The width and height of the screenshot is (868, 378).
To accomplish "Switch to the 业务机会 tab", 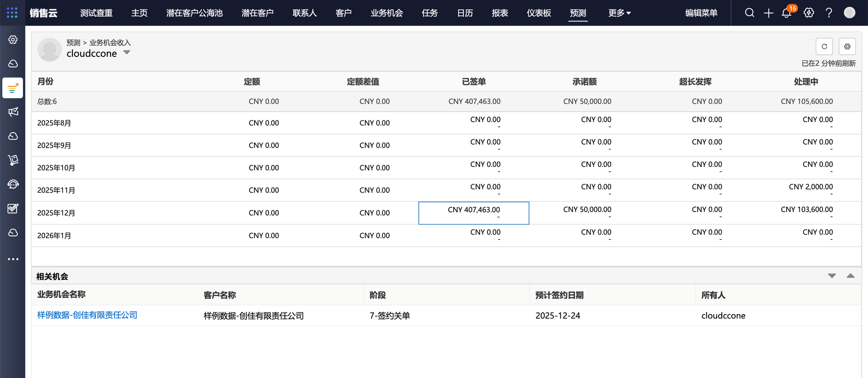I will [386, 13].
